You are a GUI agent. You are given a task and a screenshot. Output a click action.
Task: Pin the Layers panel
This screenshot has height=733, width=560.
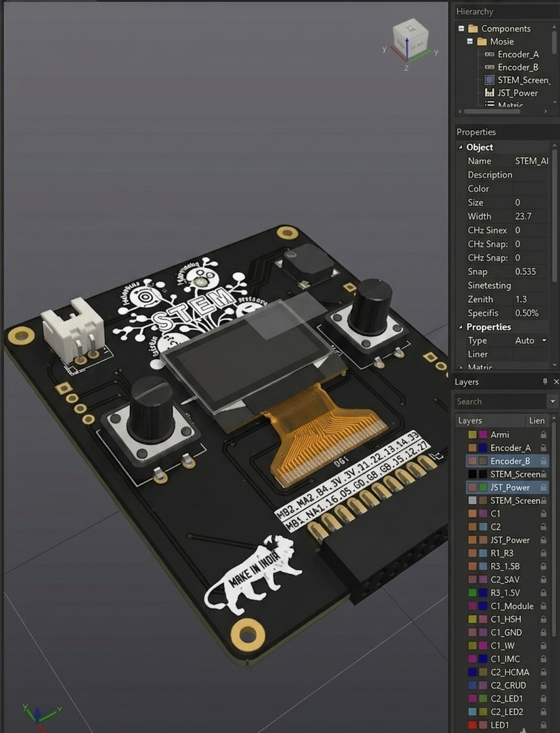coord(545,381)
